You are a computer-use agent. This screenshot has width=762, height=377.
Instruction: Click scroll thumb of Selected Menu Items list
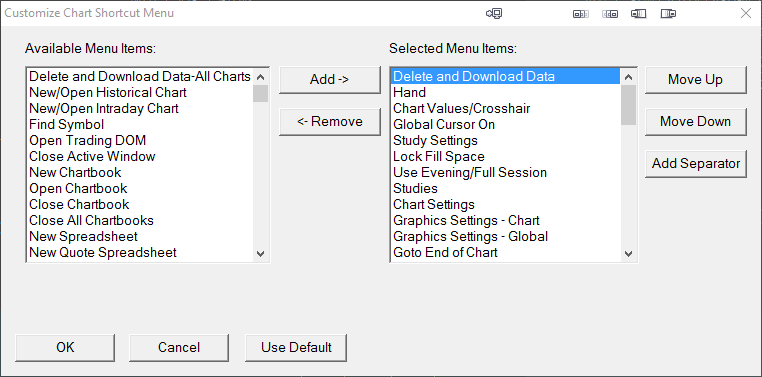tap(628, 105)
